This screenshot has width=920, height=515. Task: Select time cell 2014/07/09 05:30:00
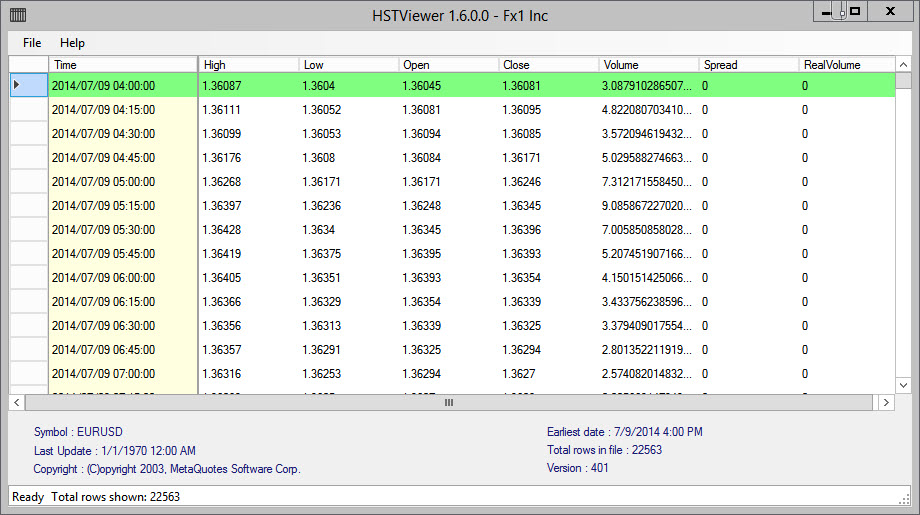(123, 230)
